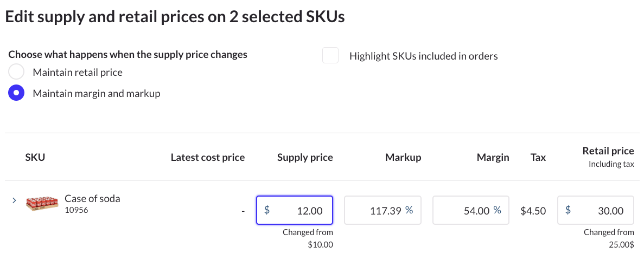Click the percent symbol in Markup field
644x260 pixels.
[409, 210]
